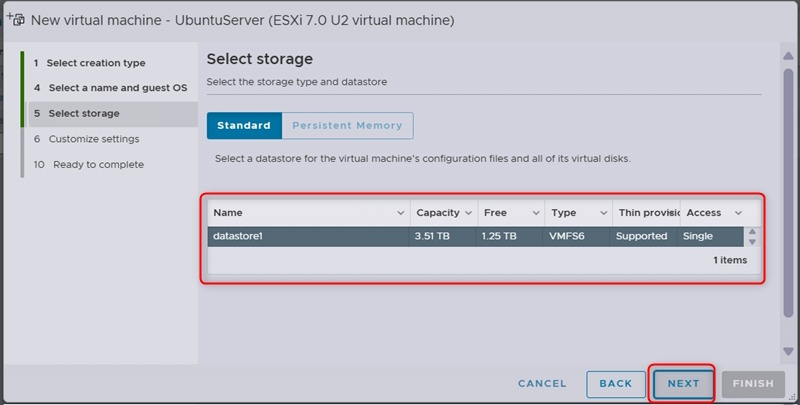The height and width of the screenshot is (405, 800).
Task: Switch to the Persistent Memory tab
Action: pos(347,126)
